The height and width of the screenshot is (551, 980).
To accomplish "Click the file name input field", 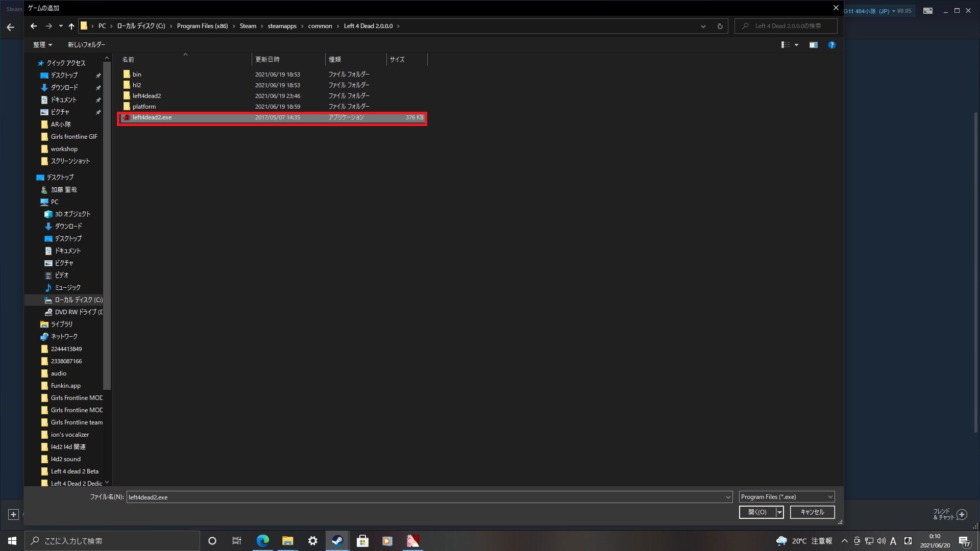I will (424, 497).
